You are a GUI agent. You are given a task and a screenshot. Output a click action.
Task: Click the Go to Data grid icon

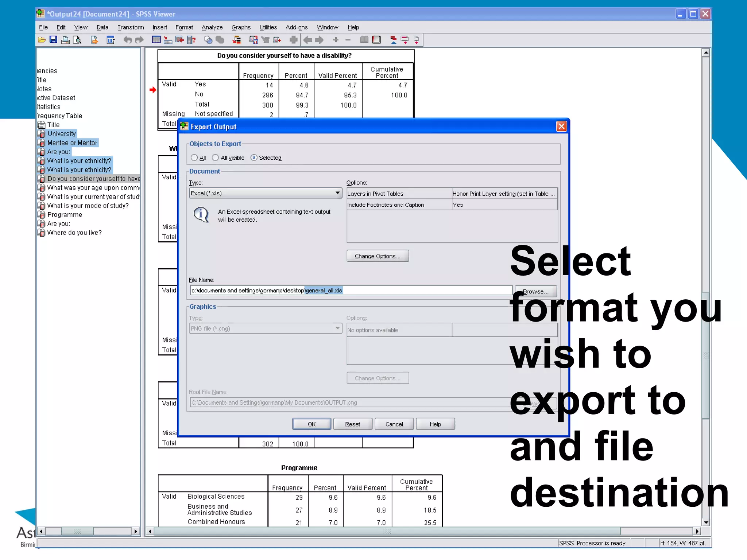[156, 40]
